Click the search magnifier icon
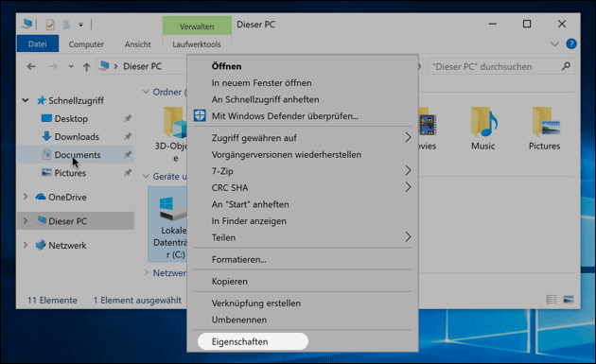596x364 pixels. pyautogui.click(x=566, y=66)
